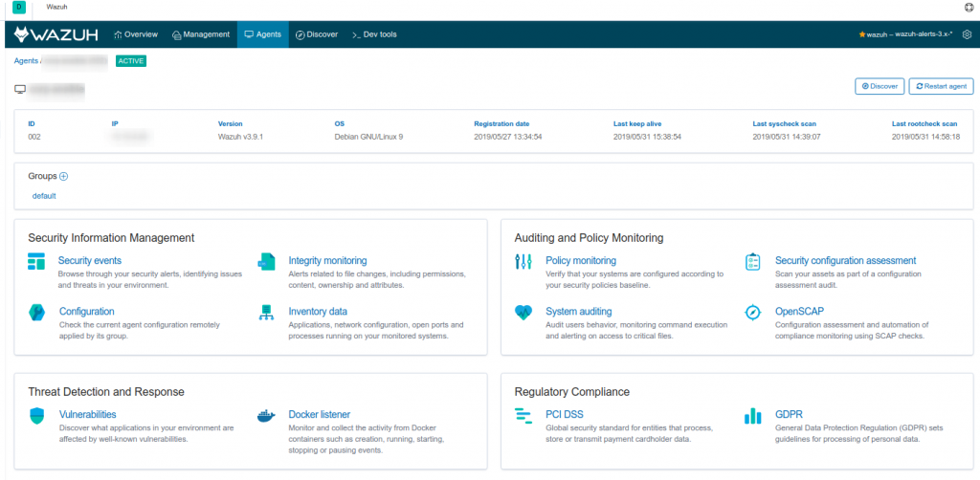This screenshot has width=980, height=480.
Task: Click the OpenSCAP compass icon
Action: (752, 313)
